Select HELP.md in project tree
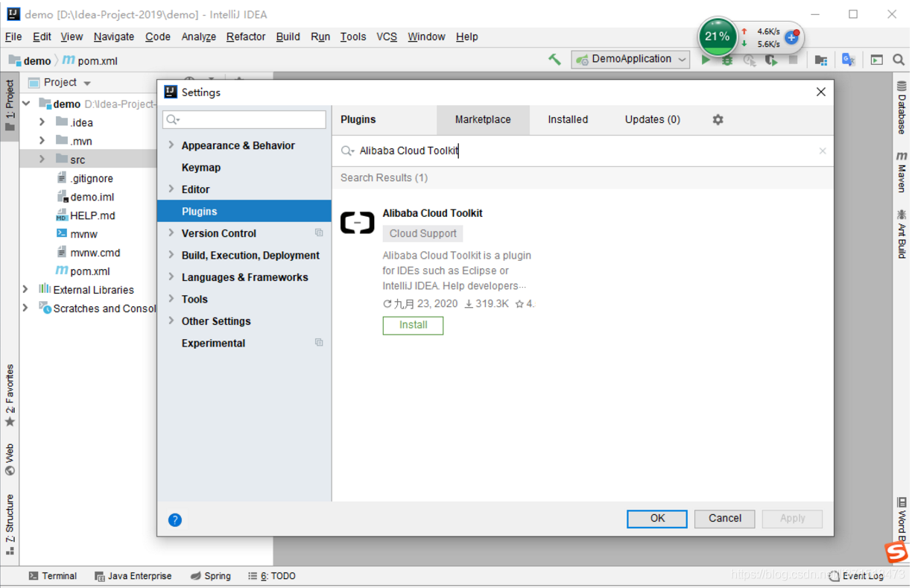912x588 pixels. pyautogui.click(x=86, y=215)
